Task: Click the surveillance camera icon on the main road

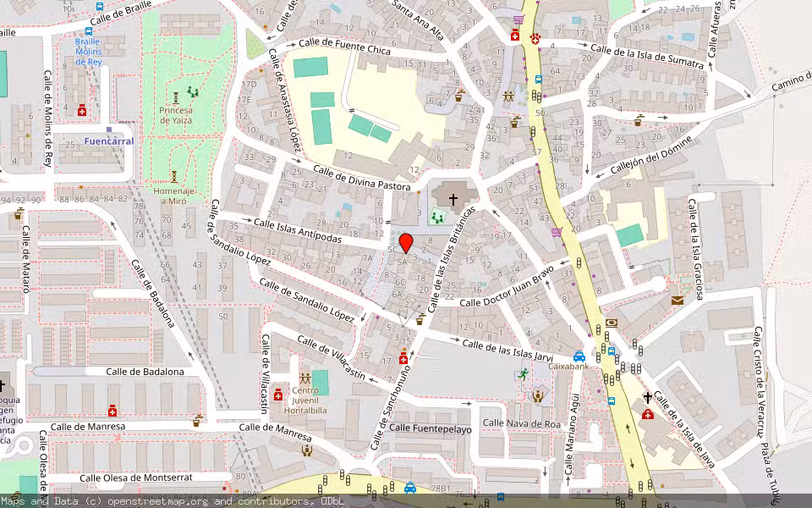Action: click(x=612, y=322)
